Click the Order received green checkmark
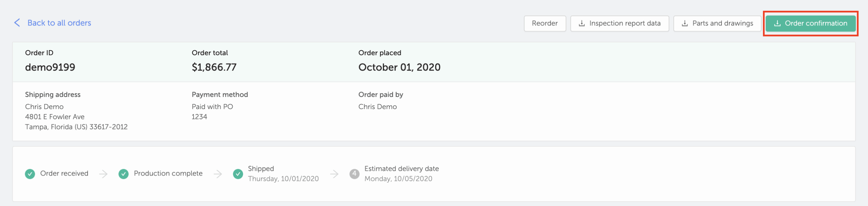The width and height of the screenshot is (868, 206). [30, 174]
